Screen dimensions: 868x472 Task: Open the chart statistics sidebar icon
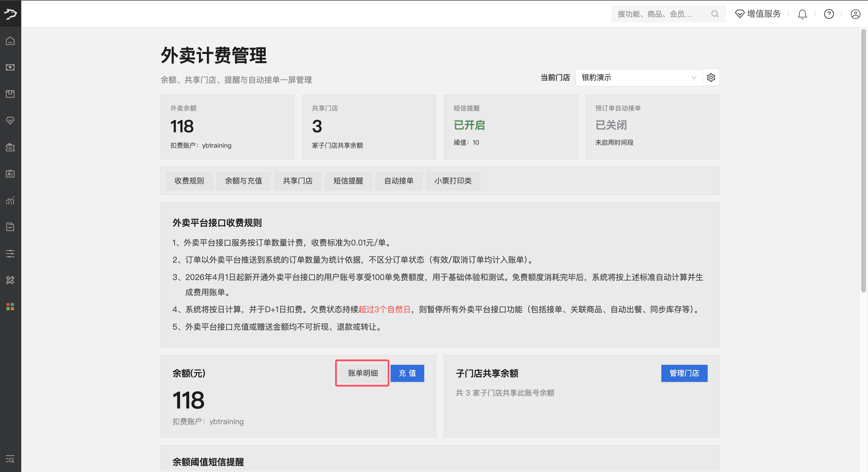(x=10, y=200)
